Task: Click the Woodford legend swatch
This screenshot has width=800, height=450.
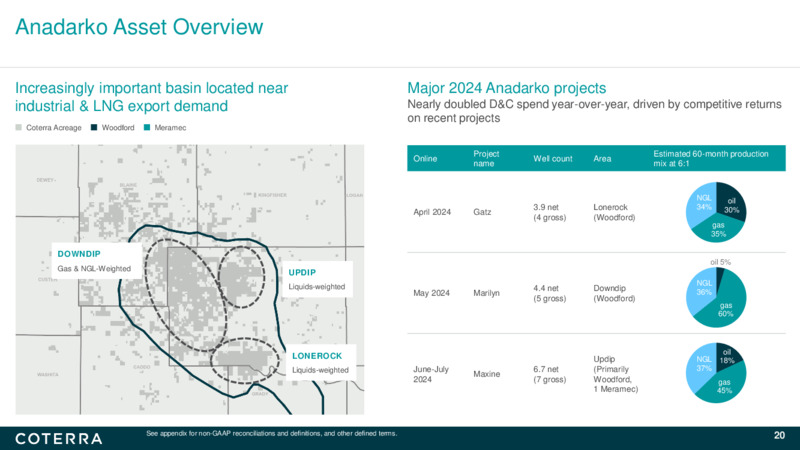Action: coord(94,128)
